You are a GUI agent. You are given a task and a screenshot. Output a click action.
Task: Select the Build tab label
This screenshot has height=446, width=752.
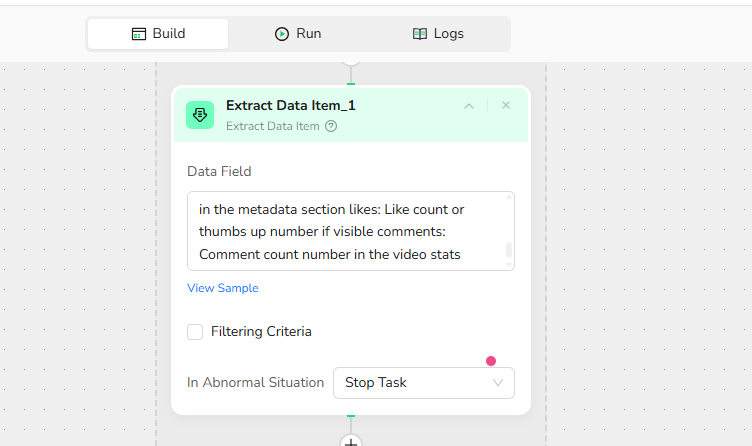tap(168, 34)
